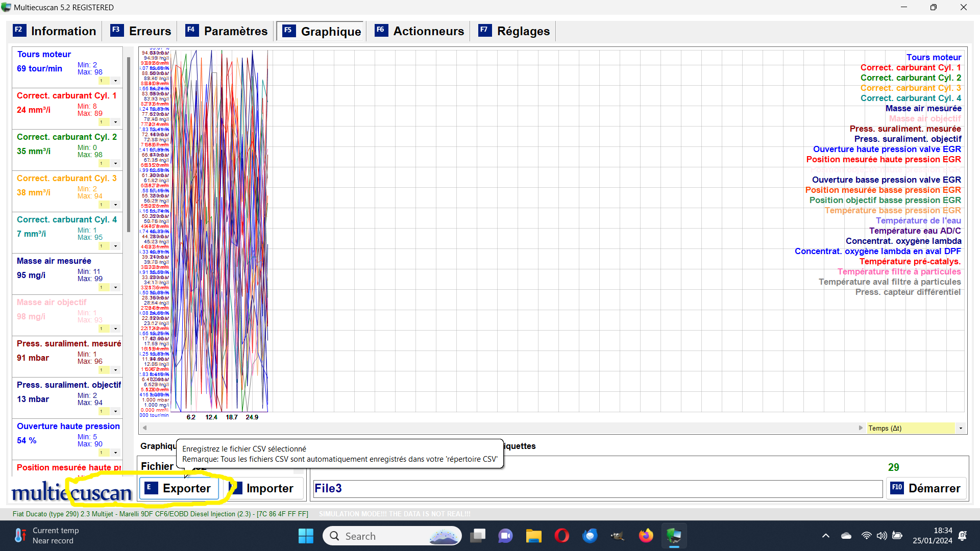Open scale dropdown for Press. suraliment. objectif
Viewport: 980px width, 551px height.
click(x=115, y=411)
